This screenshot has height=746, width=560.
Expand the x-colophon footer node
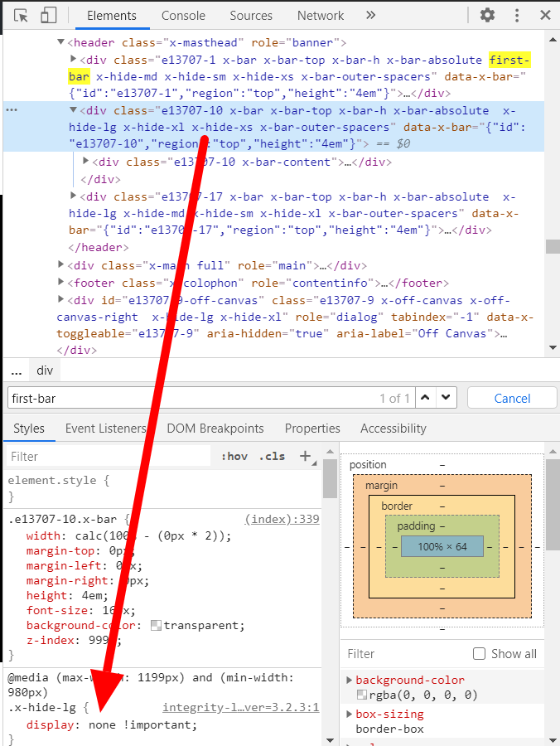[x=61, y=283]
